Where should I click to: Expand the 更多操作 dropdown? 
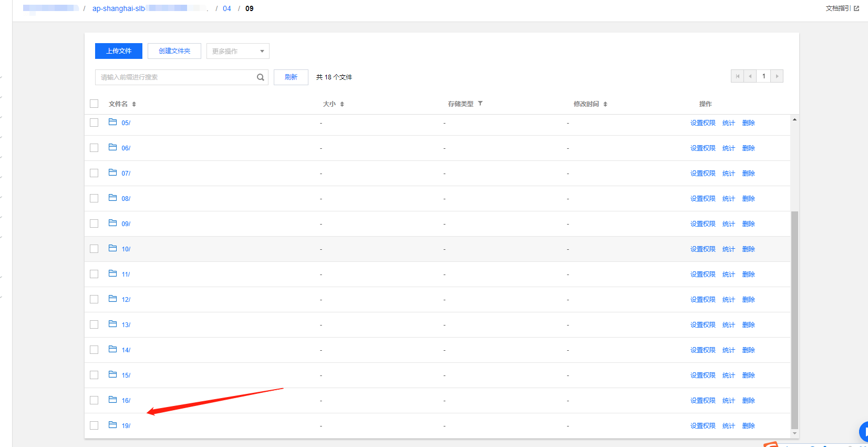(238, 51)
